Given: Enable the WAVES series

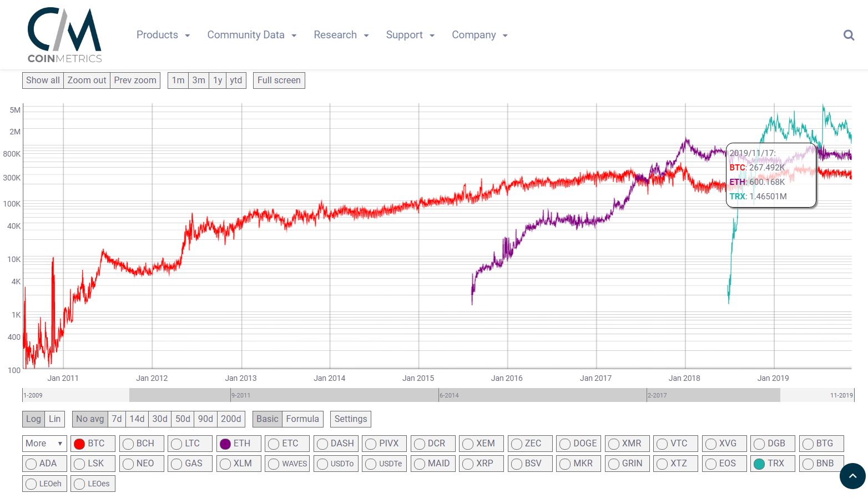Looking at the screenshot, I should coord(287,464).
